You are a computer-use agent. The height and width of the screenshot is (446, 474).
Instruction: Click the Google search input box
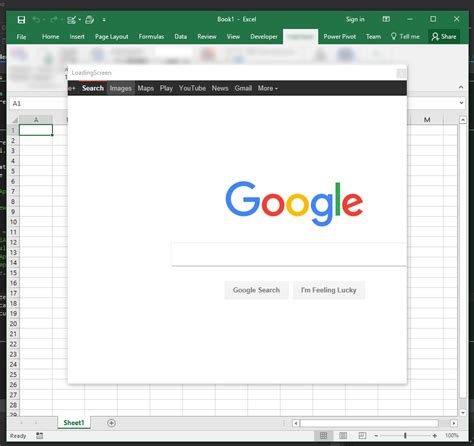point(289,254)
